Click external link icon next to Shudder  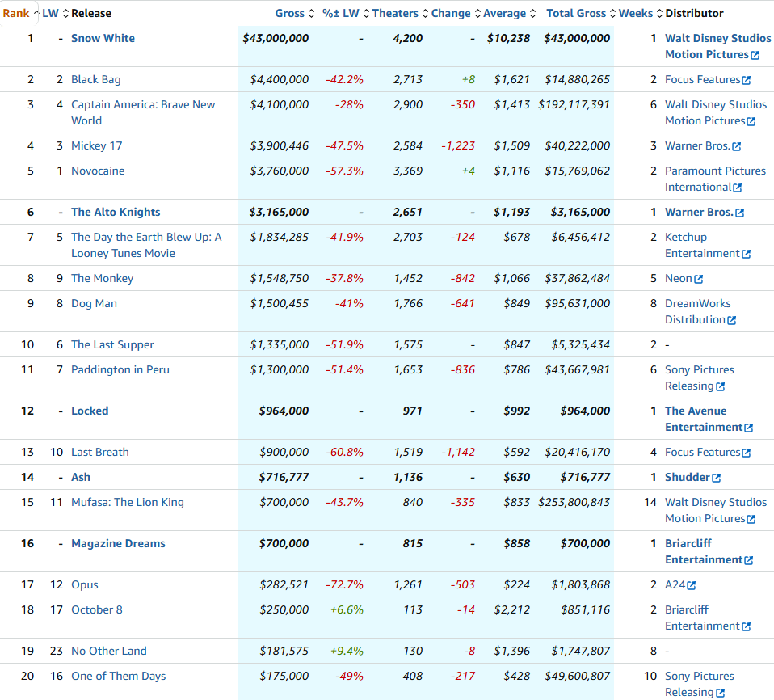coord(716,478)
